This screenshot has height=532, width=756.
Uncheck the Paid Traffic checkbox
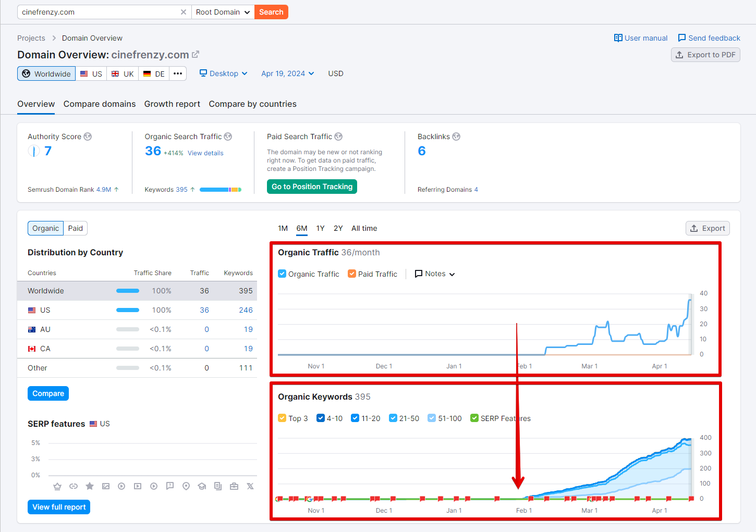352,274
